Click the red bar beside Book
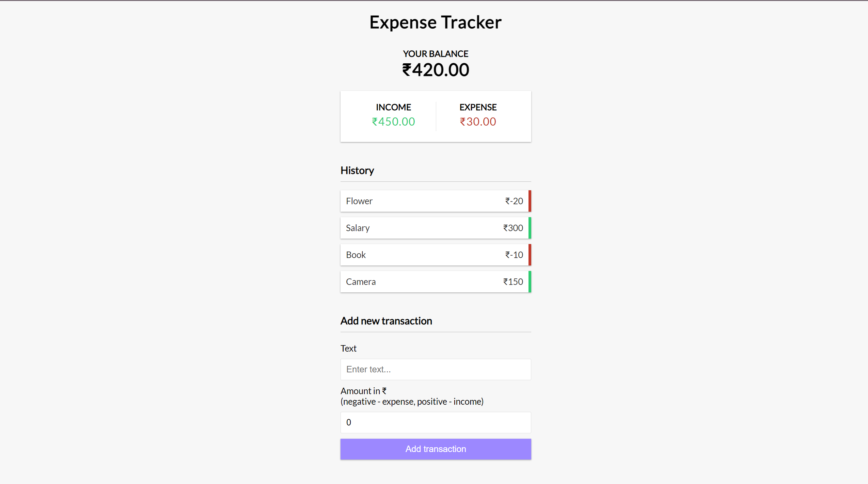This screenshot has width=868, height=484. pyautogui.click(x=530, y=255)
